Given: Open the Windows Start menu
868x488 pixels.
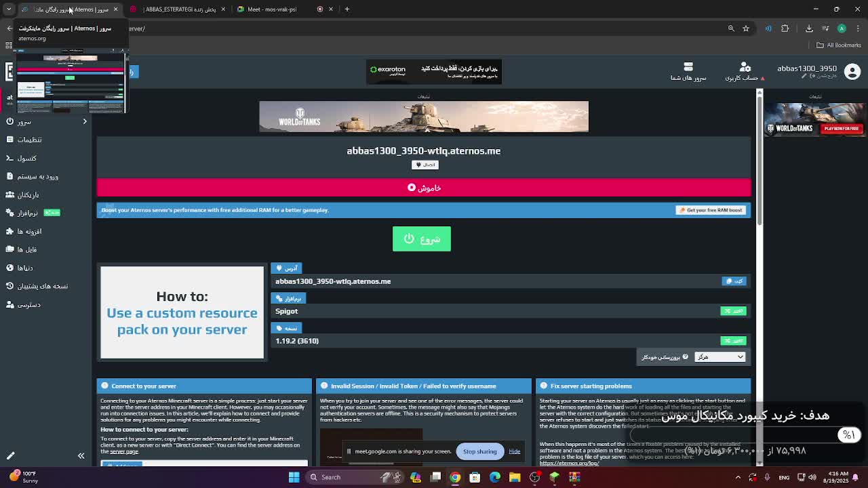Looking at the screenshot, I should (294, 477).
